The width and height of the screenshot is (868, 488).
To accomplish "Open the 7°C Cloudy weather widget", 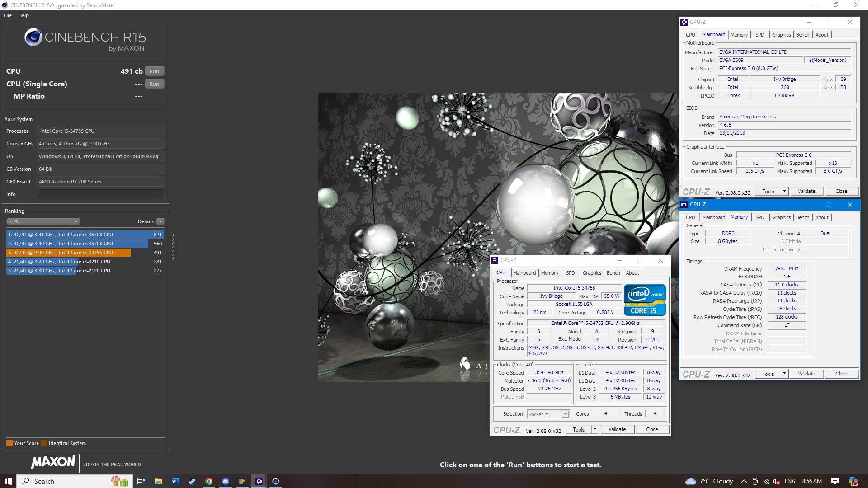I will (x=710, y=481).
